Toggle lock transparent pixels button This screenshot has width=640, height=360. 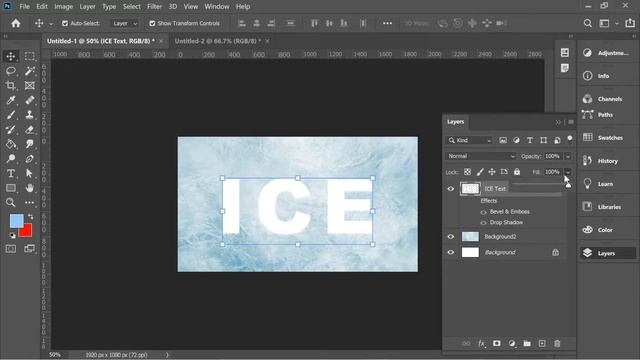[467, 172]
